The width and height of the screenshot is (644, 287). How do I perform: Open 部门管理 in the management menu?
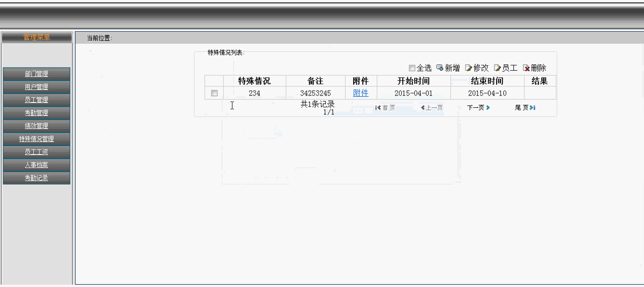coord(36,74)
